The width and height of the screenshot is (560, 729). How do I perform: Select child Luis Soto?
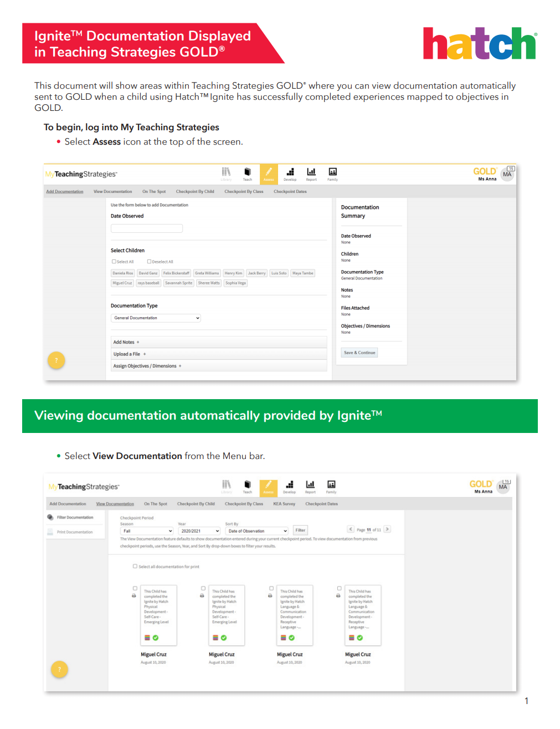click(x=279, y=273)
